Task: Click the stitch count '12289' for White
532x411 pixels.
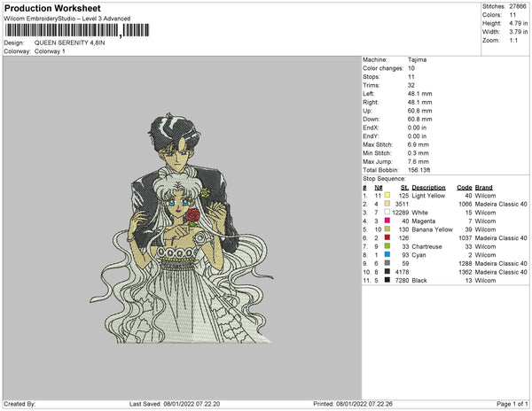Action: (x=401, y=213)
